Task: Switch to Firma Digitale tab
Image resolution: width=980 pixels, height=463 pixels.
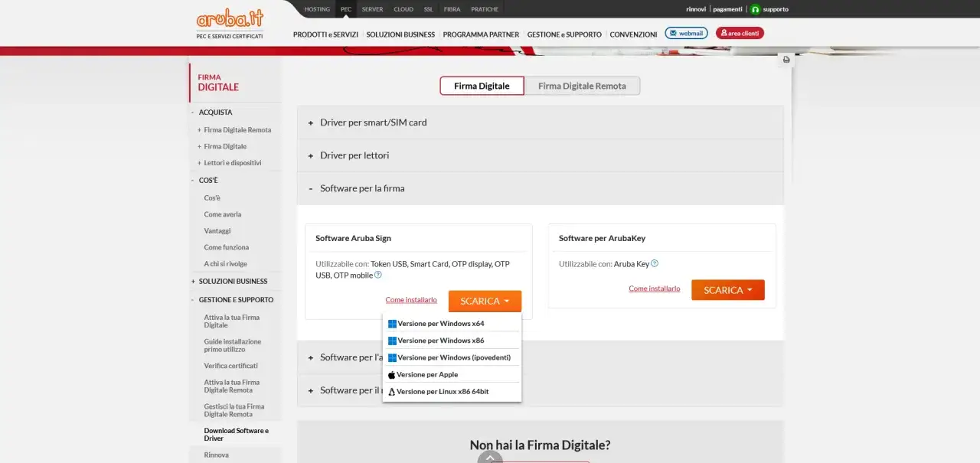Action: click(x=482, y=86)
